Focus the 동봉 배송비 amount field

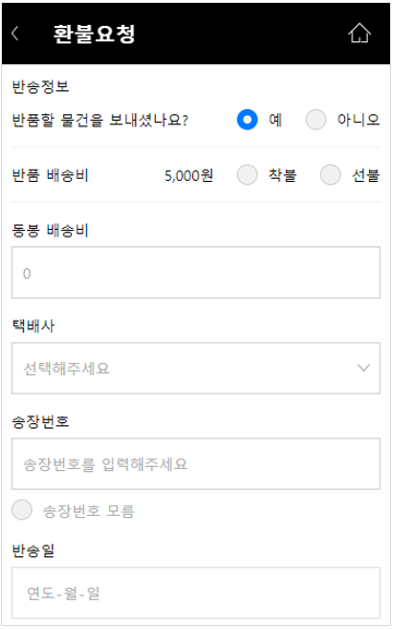(x=196, y=272)
